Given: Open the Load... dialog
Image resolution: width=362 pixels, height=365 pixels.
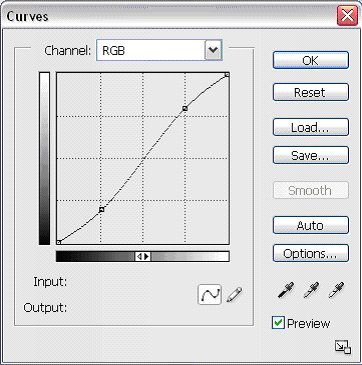Looking at the screenshot, I should point(311,127).
